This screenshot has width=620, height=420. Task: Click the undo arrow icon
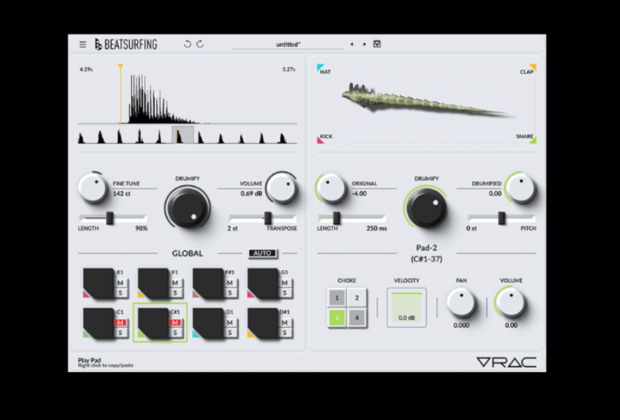187,44
